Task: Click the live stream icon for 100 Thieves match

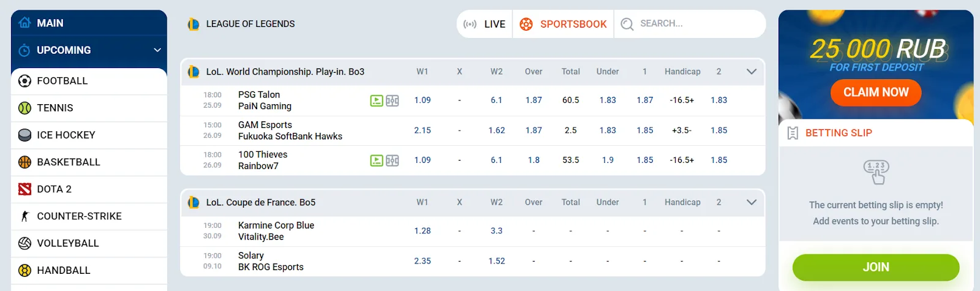Action: pyautogui.click(x=377, y=161)
